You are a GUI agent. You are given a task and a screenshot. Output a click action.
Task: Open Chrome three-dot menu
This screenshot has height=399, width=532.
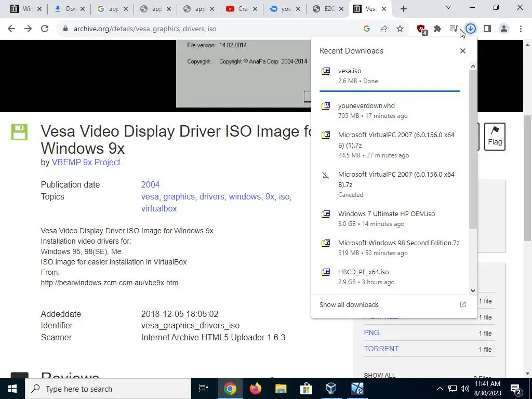pyautogui.click(x=521, y=29)
